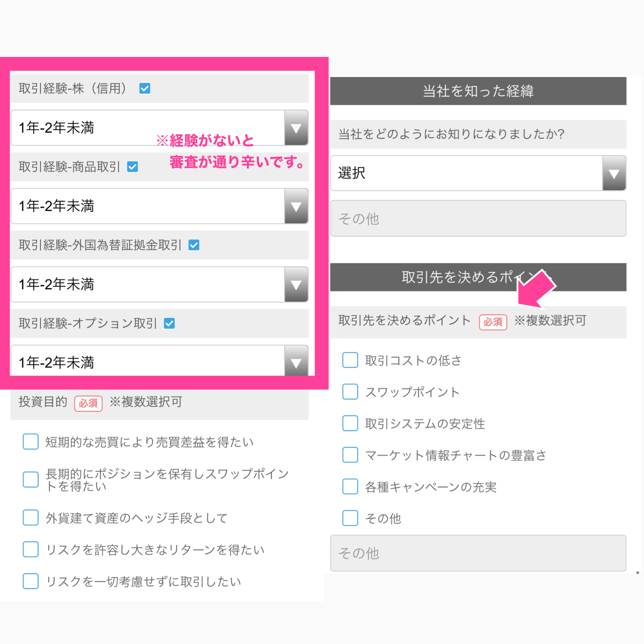Select 長期的にポジションを保有しスワップポイント option
Screen dimensions: 644x644
[x=31, y=480]
